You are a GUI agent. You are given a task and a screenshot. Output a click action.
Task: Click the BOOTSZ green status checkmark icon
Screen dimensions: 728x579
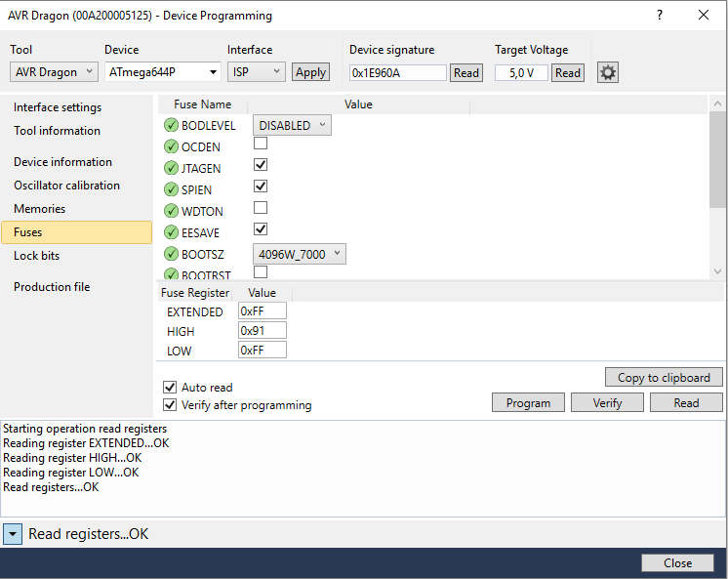pyautogui.click(x=171, y=254)
